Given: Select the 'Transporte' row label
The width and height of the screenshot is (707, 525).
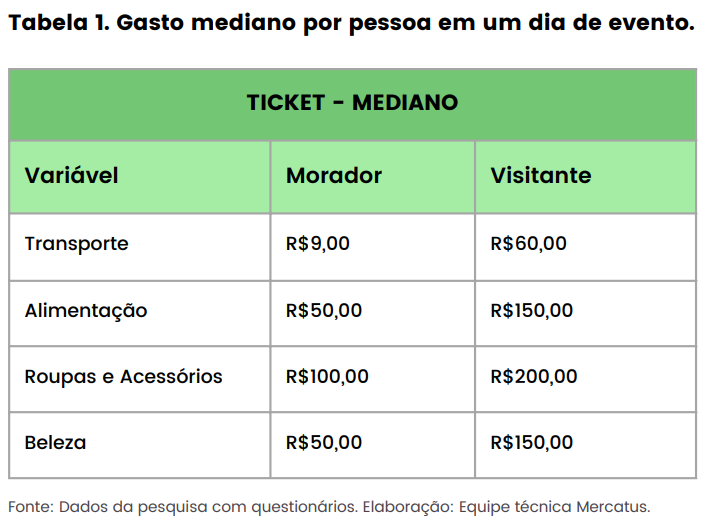Looking at the screenshot, I should point(77,244).
